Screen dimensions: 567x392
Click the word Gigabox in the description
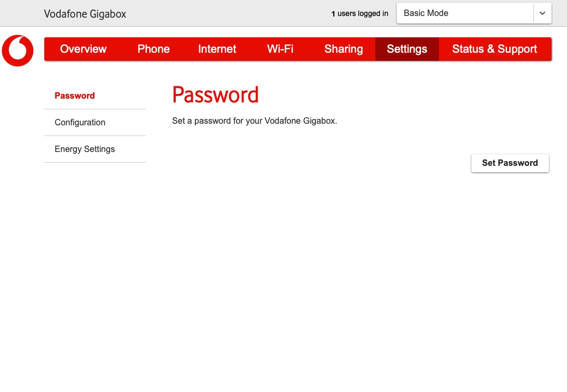click(x=319, y=121)
